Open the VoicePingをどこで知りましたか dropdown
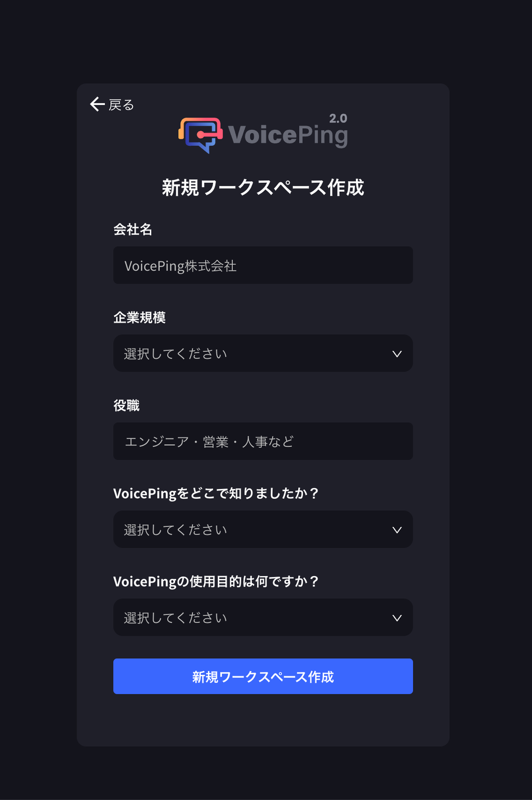Screen dimensions: 532x800 [263, 529]
